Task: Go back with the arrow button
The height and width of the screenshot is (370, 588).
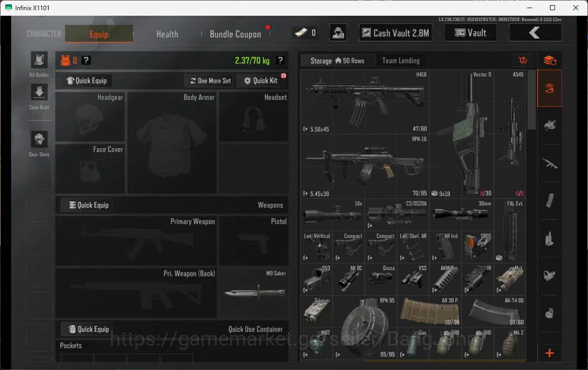Action: pos(535,32)
